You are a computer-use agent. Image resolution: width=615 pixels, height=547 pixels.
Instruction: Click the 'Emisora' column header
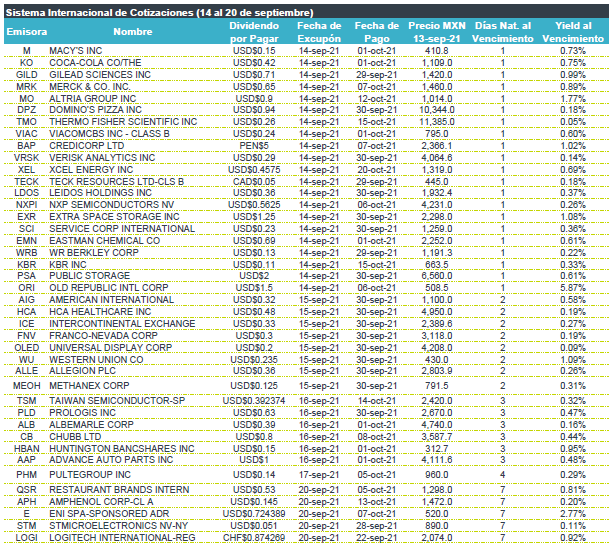(x=27, y=32)
